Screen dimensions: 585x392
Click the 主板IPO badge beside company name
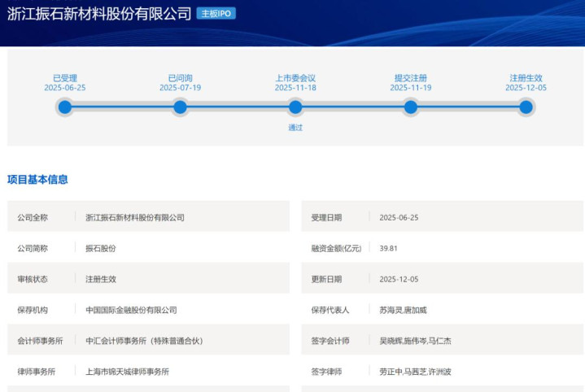coord(216,14)
